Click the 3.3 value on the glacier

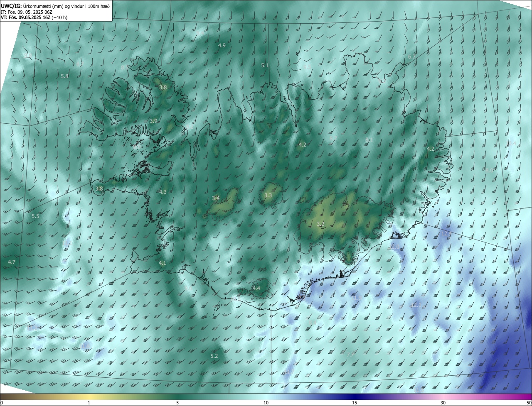[x=268, y=195]
